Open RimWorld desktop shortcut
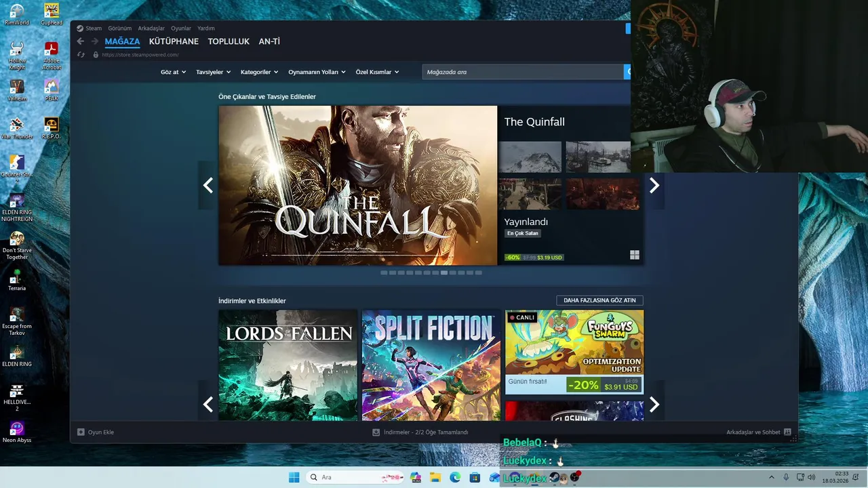The width and height of the screenshot is (868, 488). (17, 14)
